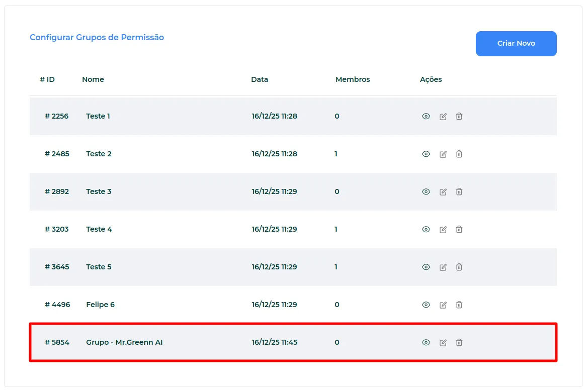Edit the Teste 3 group

tap(443, 192)
